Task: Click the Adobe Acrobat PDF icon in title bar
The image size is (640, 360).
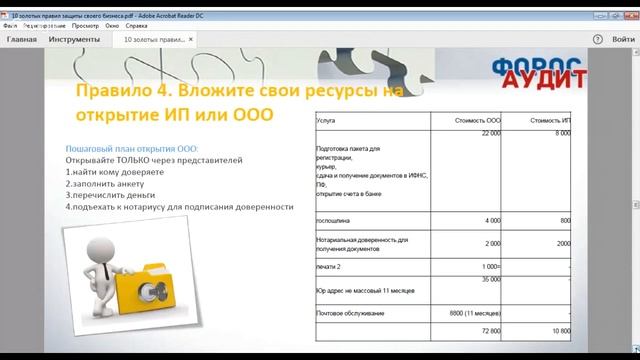Action: (x=4, y=16)
